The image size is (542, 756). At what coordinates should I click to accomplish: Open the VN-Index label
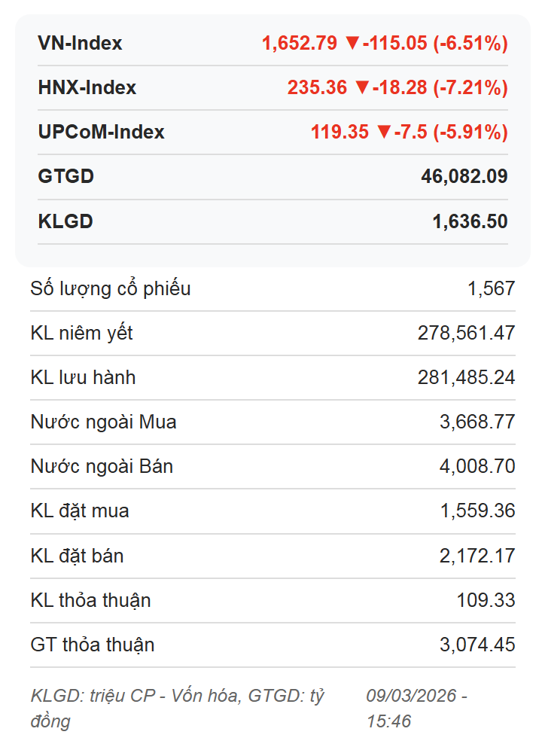pyautogui.click(x=80, y=44)
